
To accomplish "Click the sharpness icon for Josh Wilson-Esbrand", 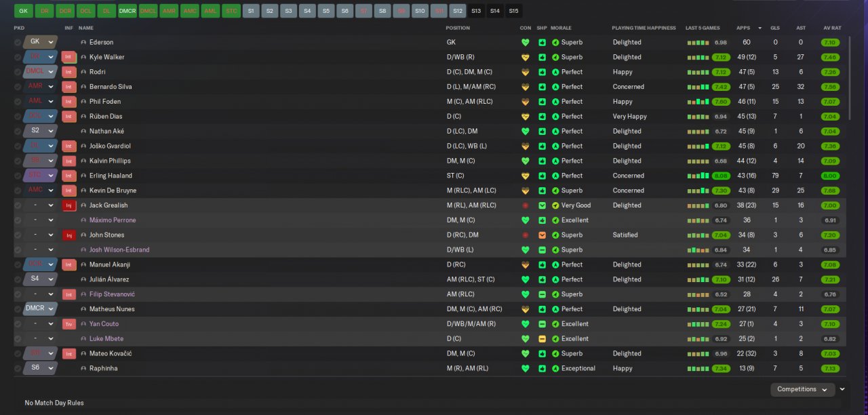I will (542, 250).
